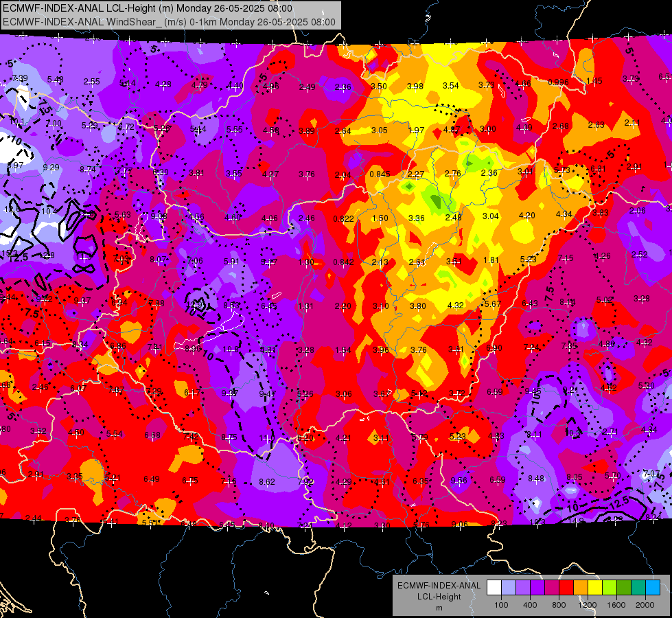This screenshot has height=618, width=672.
Task: Click the grid value 3.10
Action: (x=380, y=306)
